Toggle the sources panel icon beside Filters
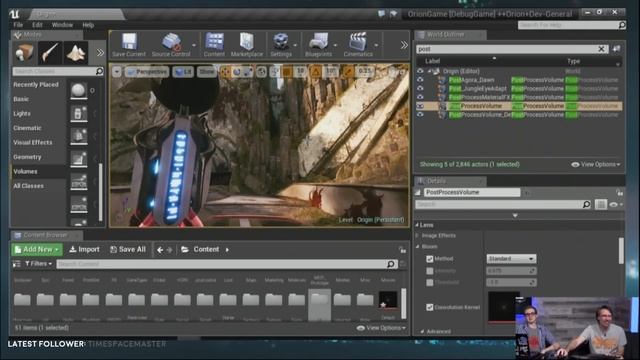 tap(16, 264)
